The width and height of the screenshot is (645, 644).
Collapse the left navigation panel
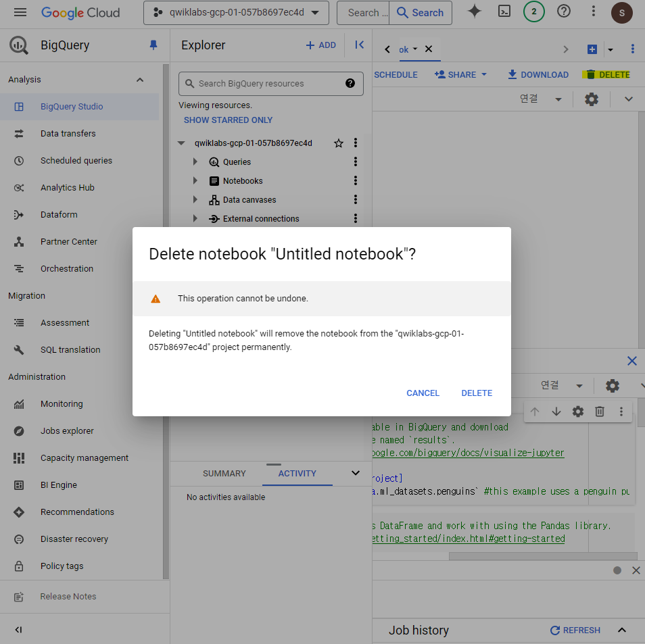18,630
